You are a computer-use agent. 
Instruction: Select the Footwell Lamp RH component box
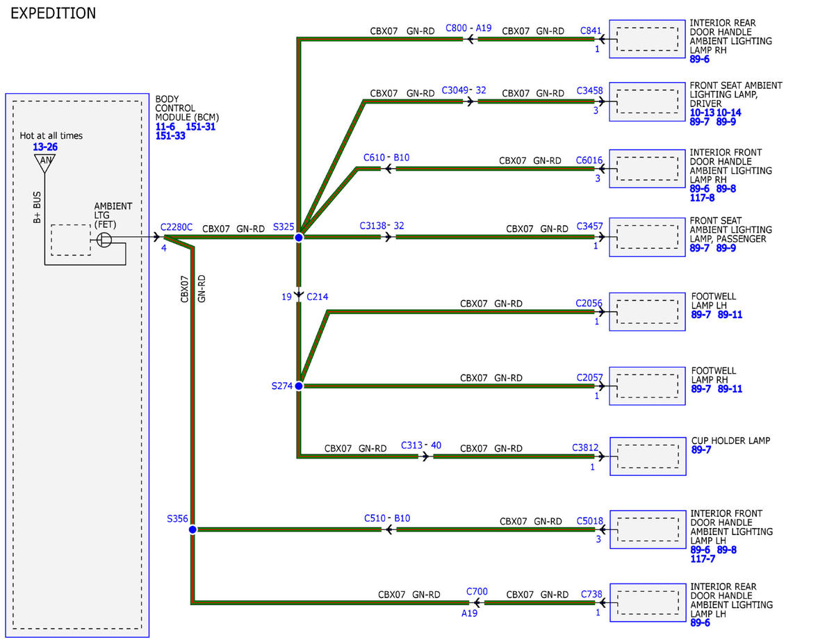[648, 386]
